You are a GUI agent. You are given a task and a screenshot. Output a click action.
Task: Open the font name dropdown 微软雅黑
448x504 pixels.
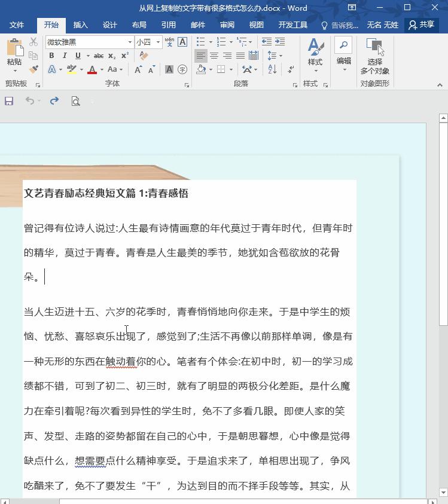point(130,42)
